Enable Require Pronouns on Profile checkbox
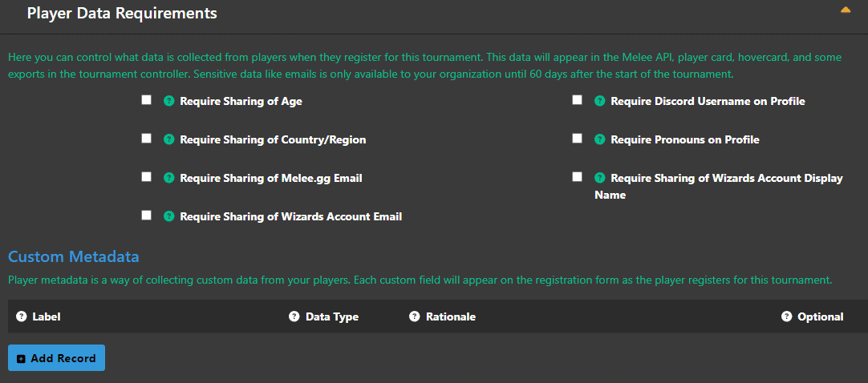The image size is (868, 383). coord(578,138)
